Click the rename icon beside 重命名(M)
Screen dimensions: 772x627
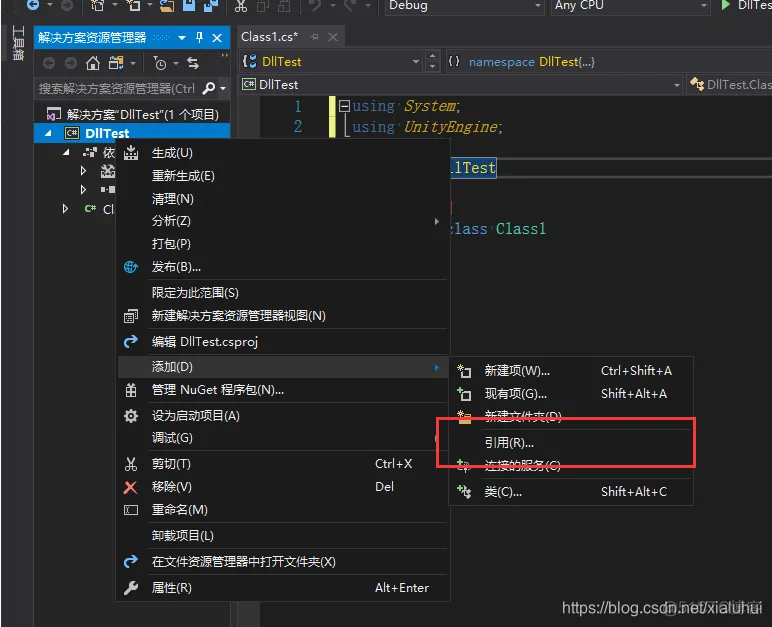130,510
